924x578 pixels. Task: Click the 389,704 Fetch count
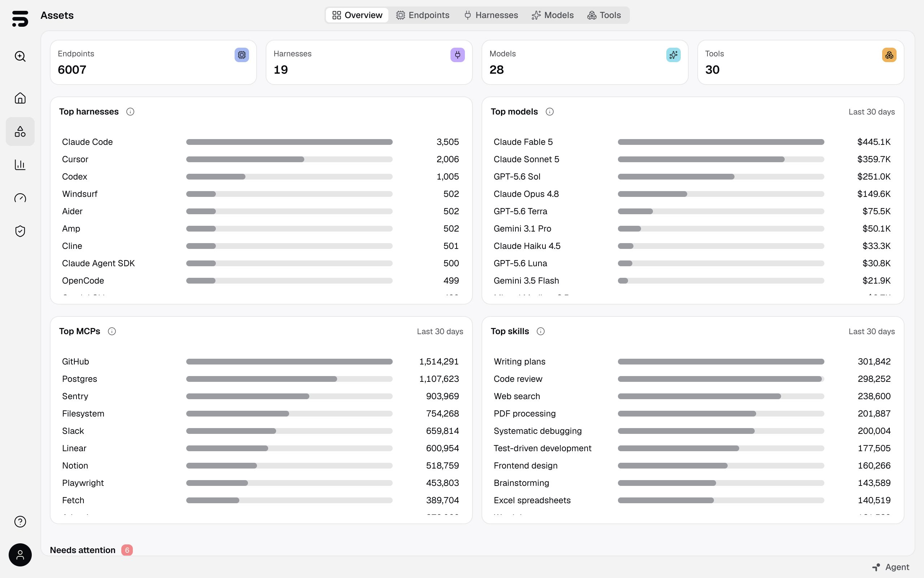tap(443, 500)
